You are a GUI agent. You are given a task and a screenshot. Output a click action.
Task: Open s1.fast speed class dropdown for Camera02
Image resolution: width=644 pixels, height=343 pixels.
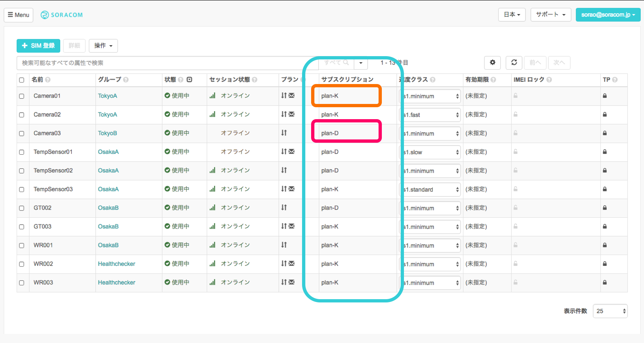click(430, 115)
